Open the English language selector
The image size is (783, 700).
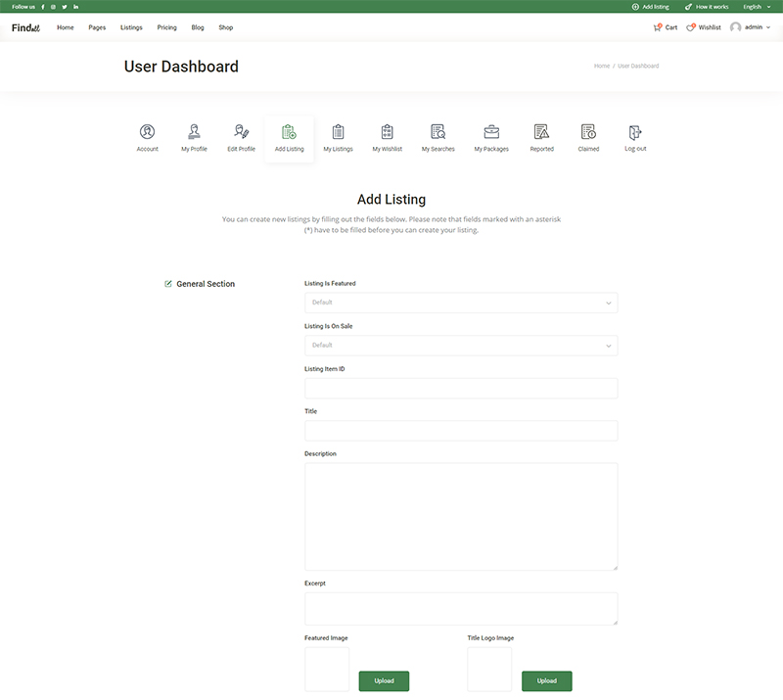pos(756,7)
